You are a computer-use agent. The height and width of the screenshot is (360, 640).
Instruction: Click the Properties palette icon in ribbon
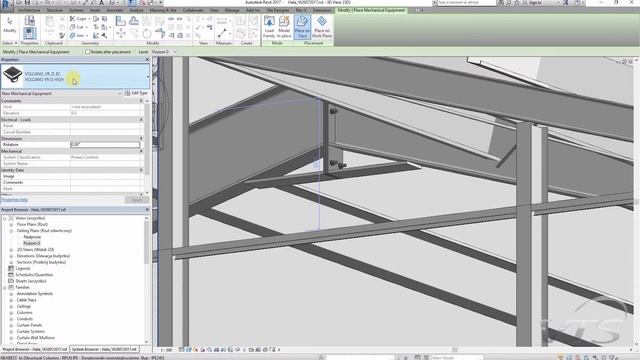click(29, 33)
